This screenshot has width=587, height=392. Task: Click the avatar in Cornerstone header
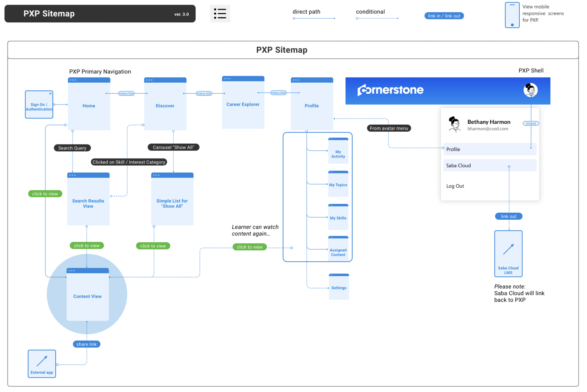click(x=530, y=90)
